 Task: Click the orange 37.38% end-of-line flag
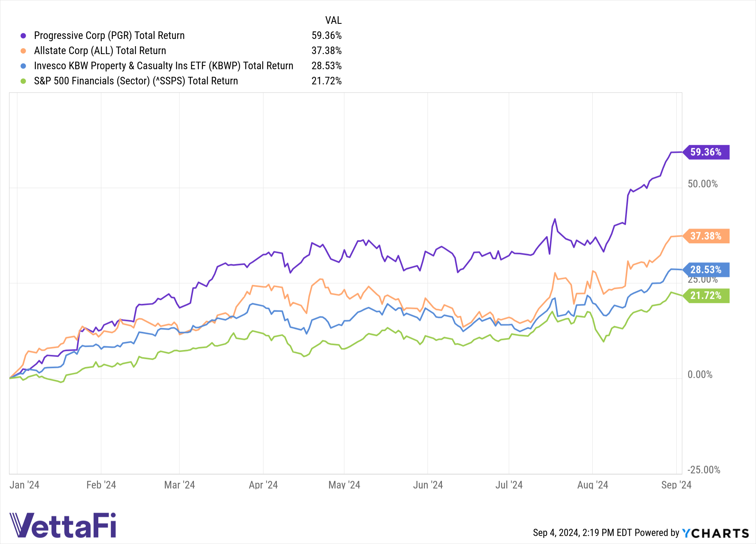[x=706, y=236]
